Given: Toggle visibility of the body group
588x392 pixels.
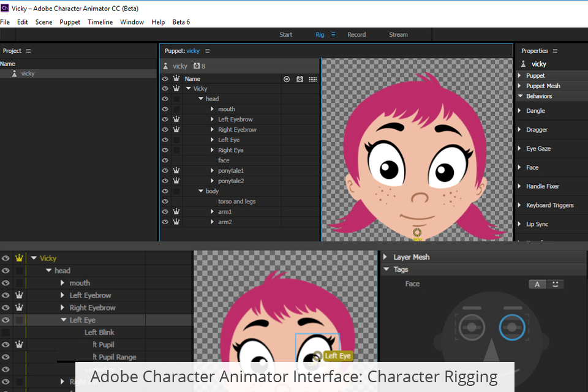Looking at the screenshot, I should (165, 191).
